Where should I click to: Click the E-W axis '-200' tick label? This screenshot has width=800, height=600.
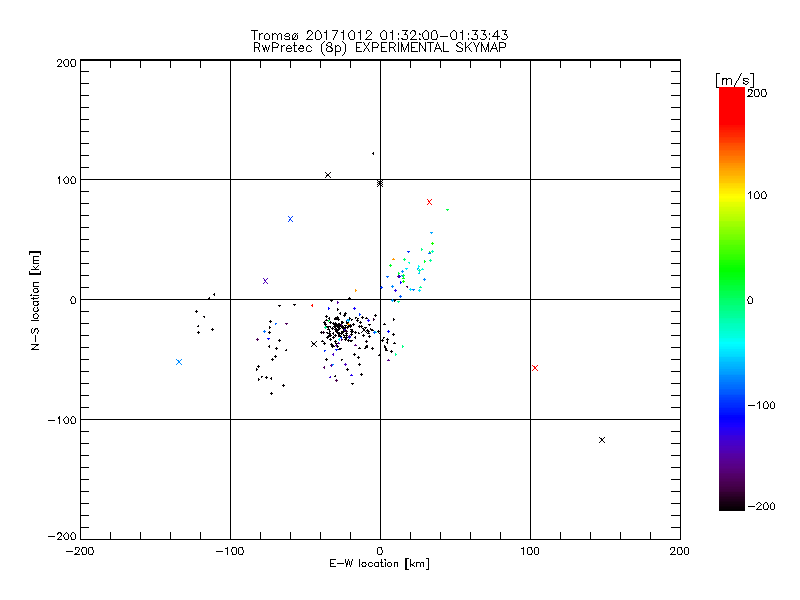80,551
